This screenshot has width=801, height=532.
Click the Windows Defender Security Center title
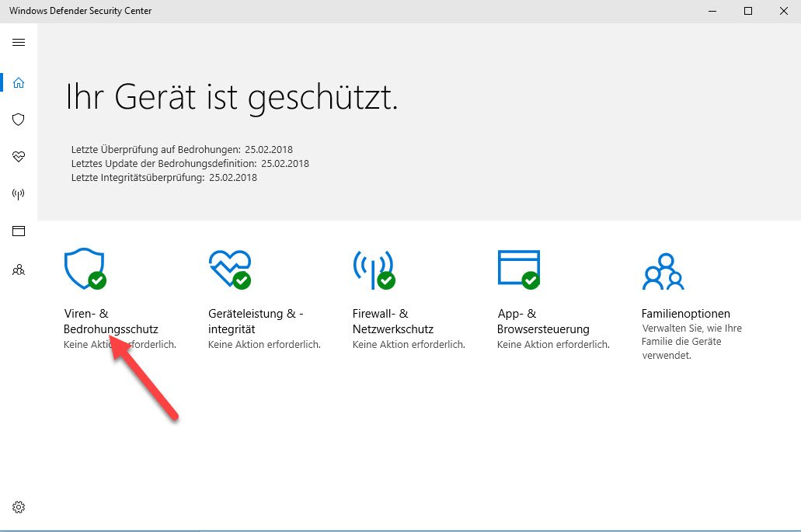(x=80, y=11)
